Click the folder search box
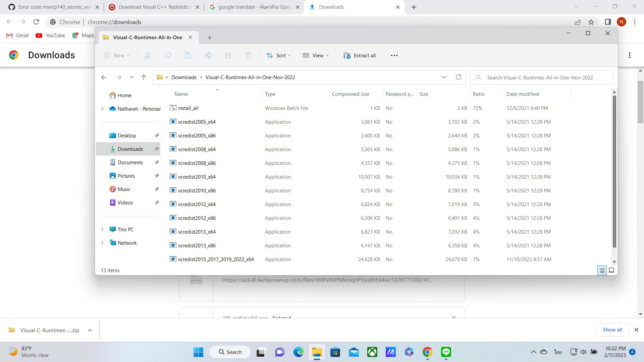Screen dimensions: 644x362 click(x=542, y=77)
